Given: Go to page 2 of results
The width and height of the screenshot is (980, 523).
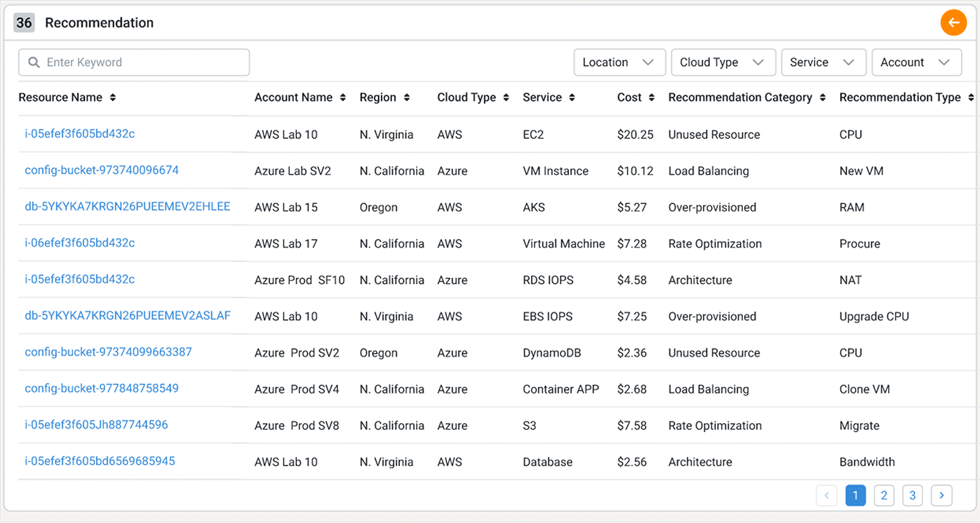Looking at the screenshot, I should pos(884,495).
